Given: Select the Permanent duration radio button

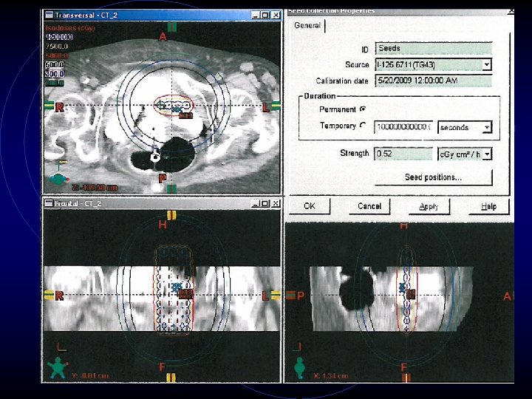Looking at the screenshot, I should [363, 109].
